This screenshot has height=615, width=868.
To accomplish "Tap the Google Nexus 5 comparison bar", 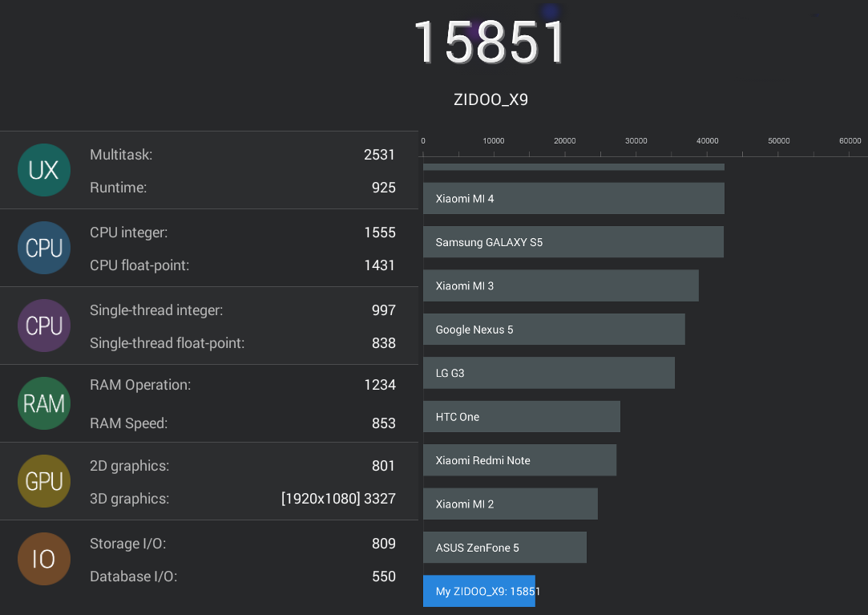I will point(554,330).
